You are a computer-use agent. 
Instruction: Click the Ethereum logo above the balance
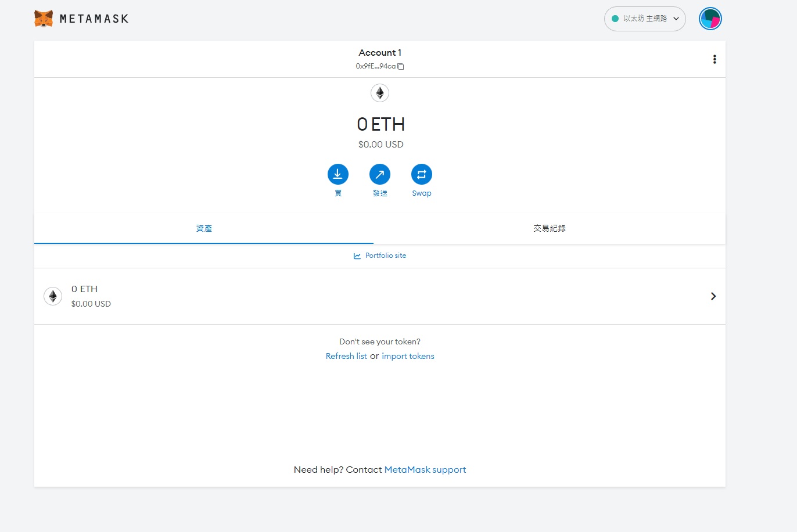point(380,93)
